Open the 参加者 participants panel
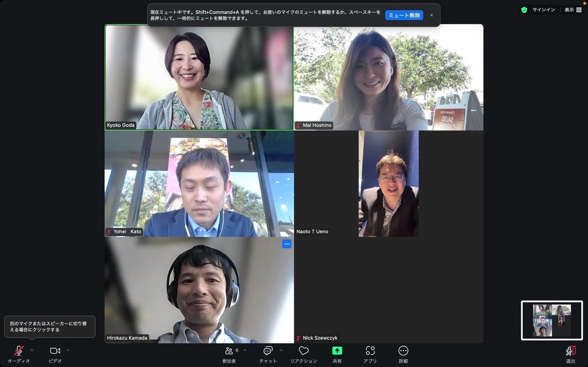588x367 pixels. 229,354
